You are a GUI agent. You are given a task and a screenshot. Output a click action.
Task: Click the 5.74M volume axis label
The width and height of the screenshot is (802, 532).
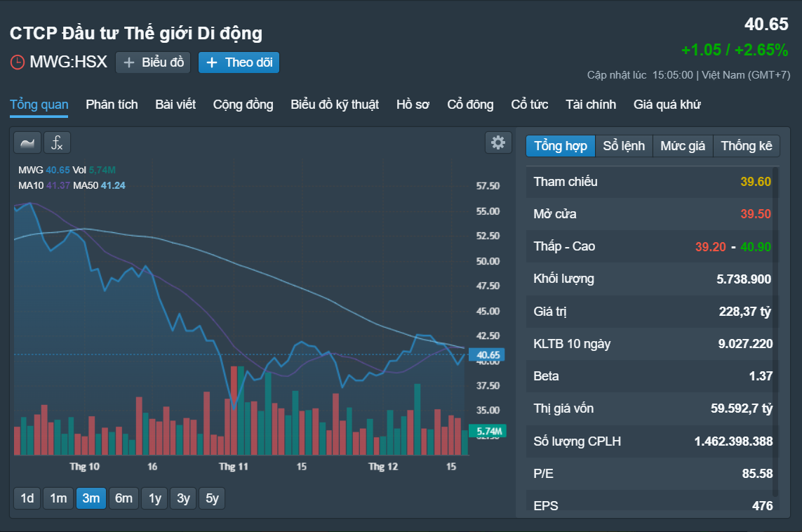coord(488,431)
